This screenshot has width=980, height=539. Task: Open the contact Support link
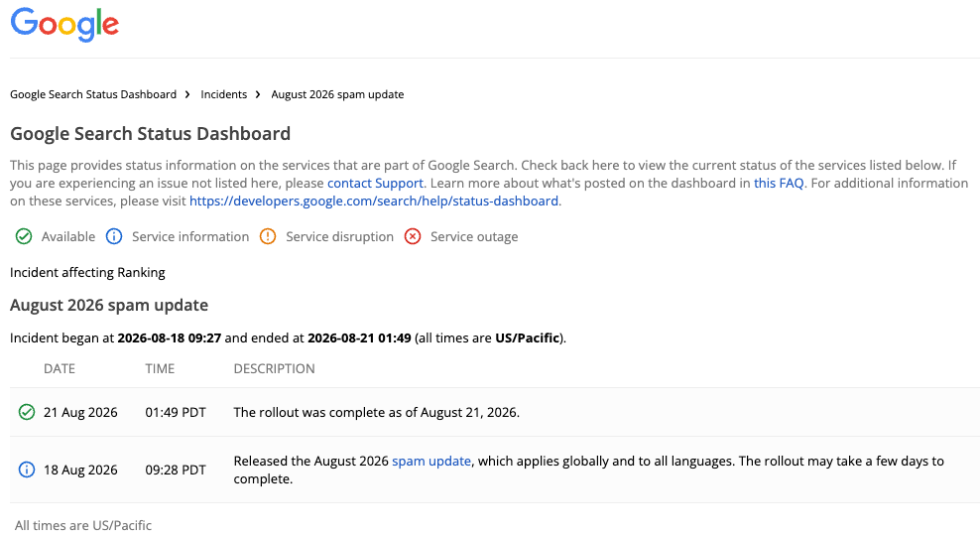(375, 184)
